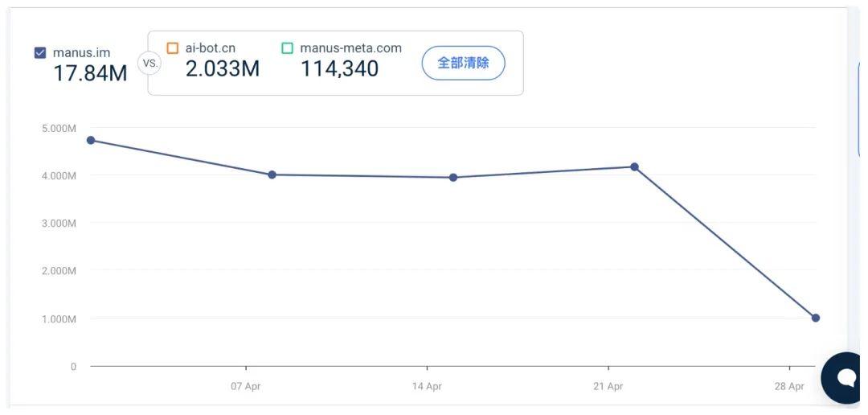The height and width of the screenshot is (415, 868).
Task: Click the 07 Apr axis label
Action: coord(246,386)
